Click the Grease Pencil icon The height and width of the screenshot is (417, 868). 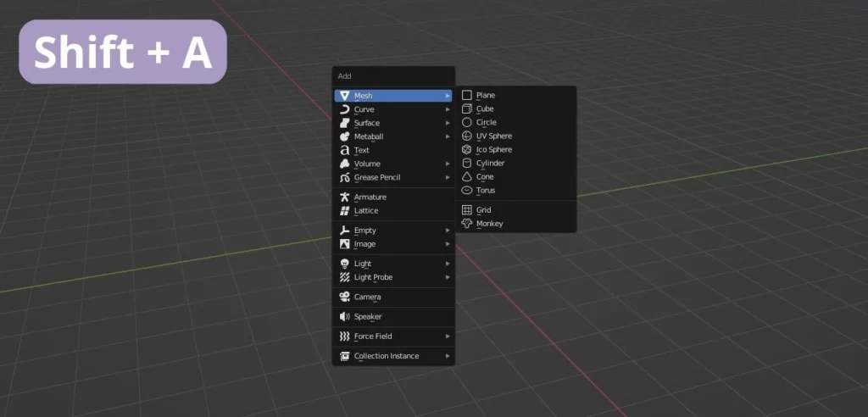pyautogui.click(x=345, y=178)
